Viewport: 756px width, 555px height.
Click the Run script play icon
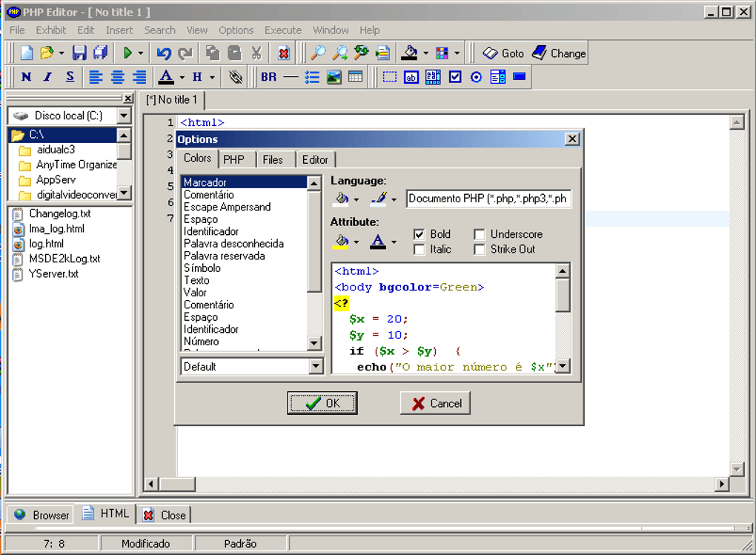click(127, 53)
